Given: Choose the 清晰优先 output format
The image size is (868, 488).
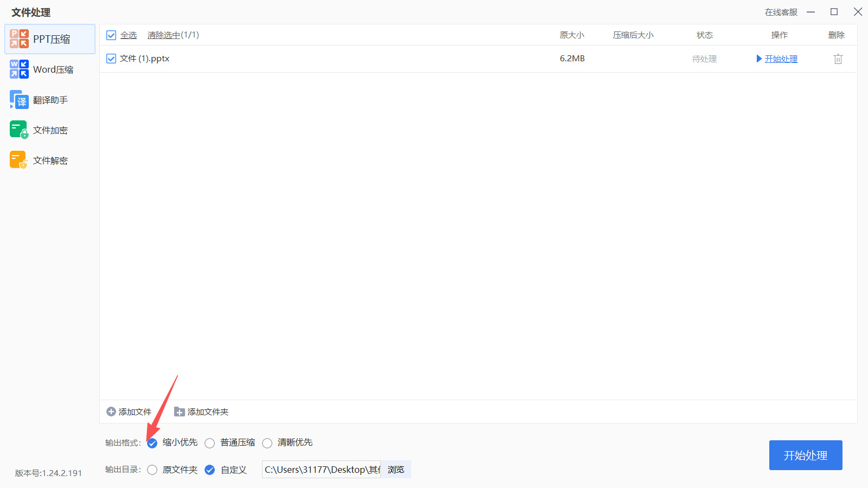Looking at the screenshot, I should pos(267,443).
